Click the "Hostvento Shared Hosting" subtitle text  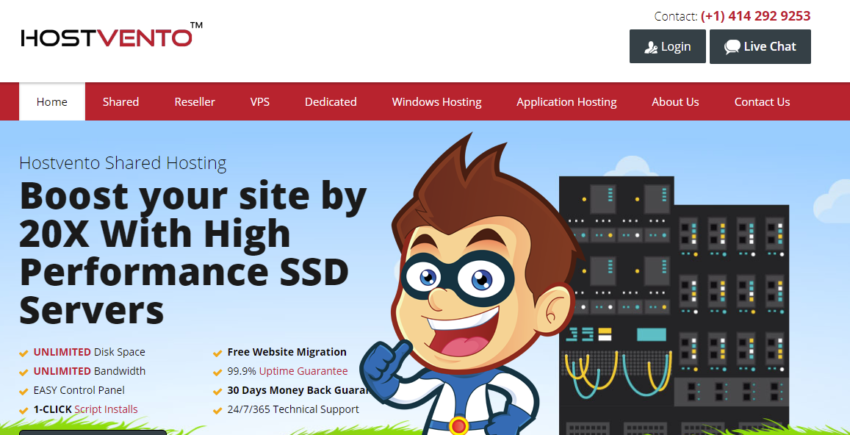[x=123, y=163]
